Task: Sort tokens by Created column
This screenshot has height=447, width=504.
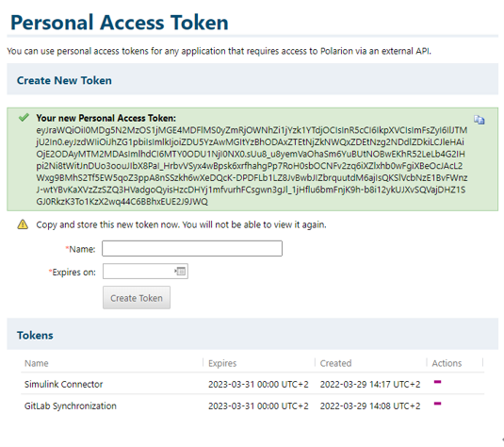Action: click(335, 363)
